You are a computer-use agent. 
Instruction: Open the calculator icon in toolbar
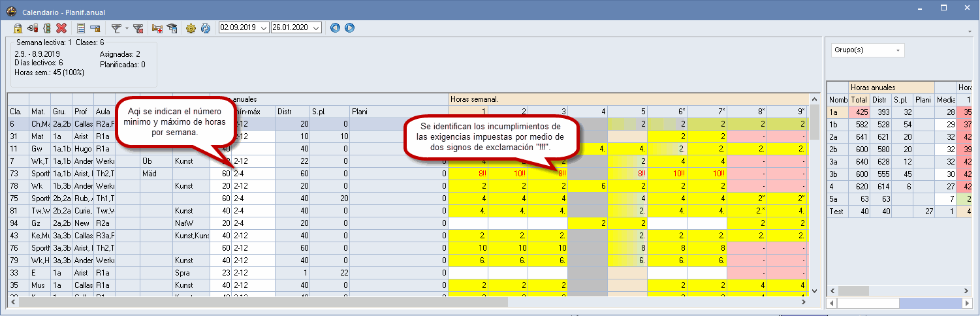[81, 28]
